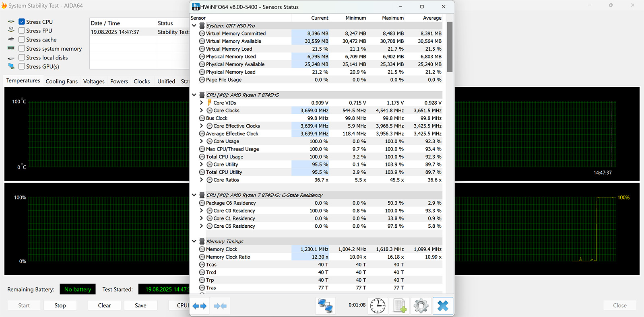Click the HWiNFO vertical scrollbar thumb
The width and height of the screenshot is (644, 317).
point(450,47)
